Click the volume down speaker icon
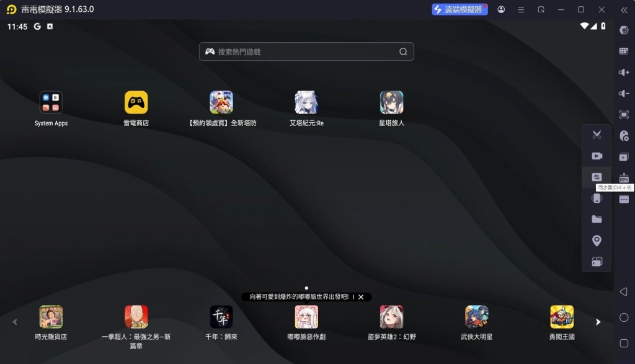 coord(624,94)
